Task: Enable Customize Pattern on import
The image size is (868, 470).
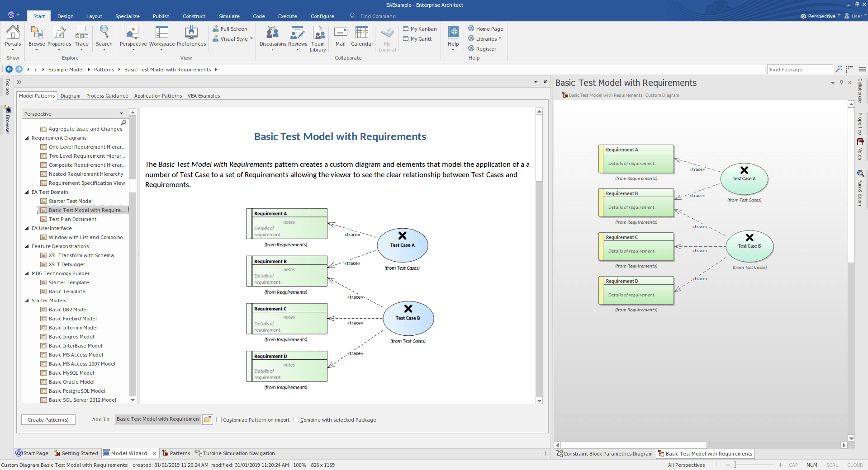Action: pyautogui.click(x=219, y=419)
